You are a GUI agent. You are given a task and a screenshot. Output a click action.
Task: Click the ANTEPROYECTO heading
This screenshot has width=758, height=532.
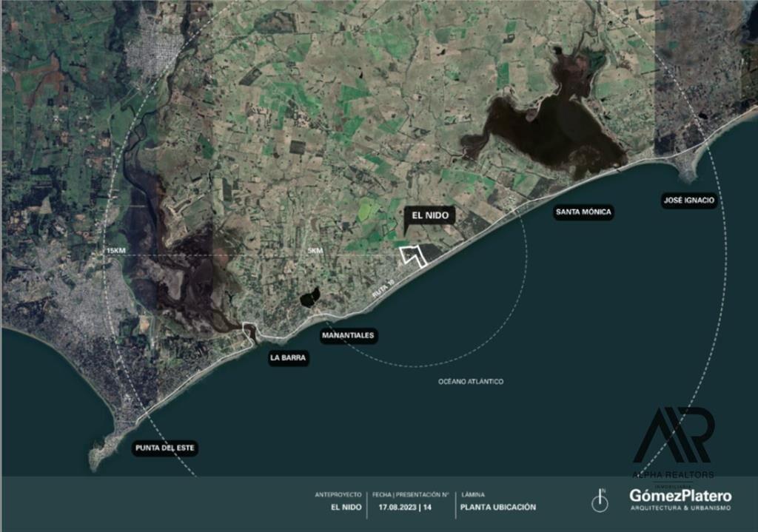tap(338, 495)
